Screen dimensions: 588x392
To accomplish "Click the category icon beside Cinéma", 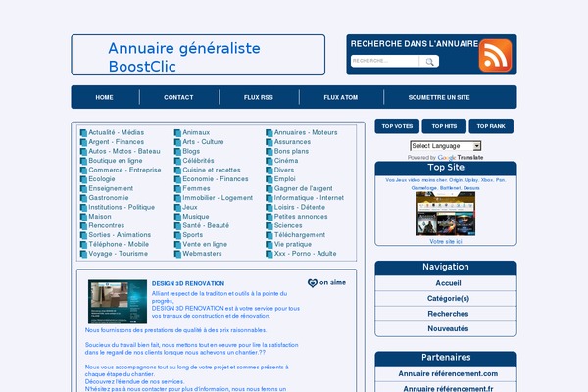I will point(269,161).
